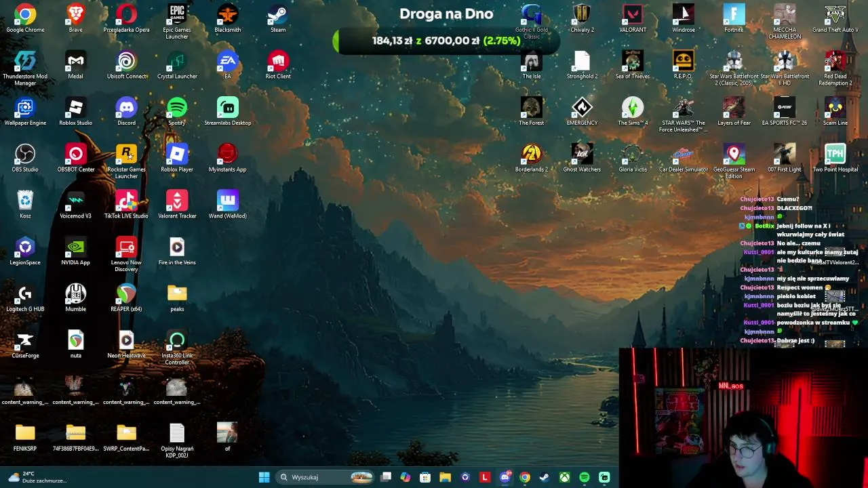Screen dimensions: 868x488
Task: Select the Epic Games Launcher icon
Action: [x=177, y=22]
